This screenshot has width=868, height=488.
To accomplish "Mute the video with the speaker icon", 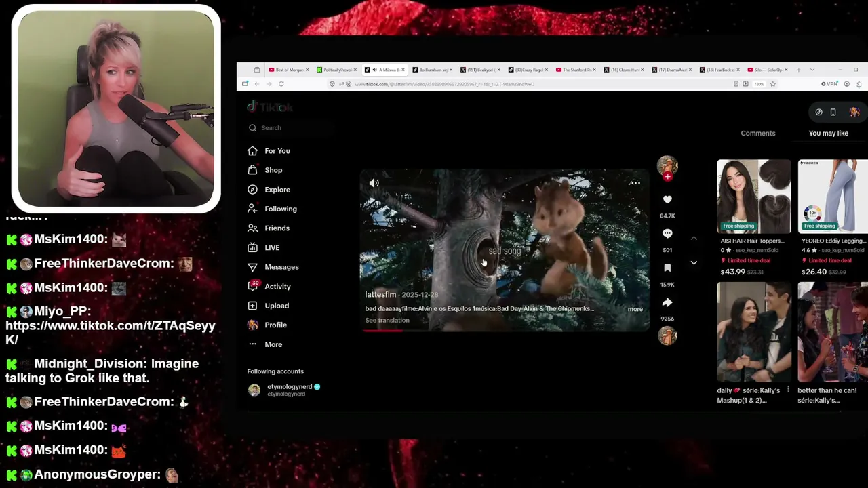I will pyautogui.click(x=374, y=183).
